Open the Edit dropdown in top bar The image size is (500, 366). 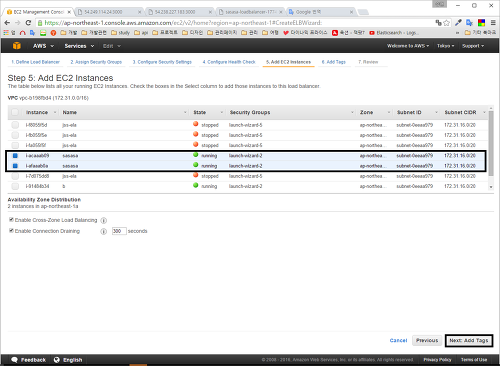(x=112, y=46)
